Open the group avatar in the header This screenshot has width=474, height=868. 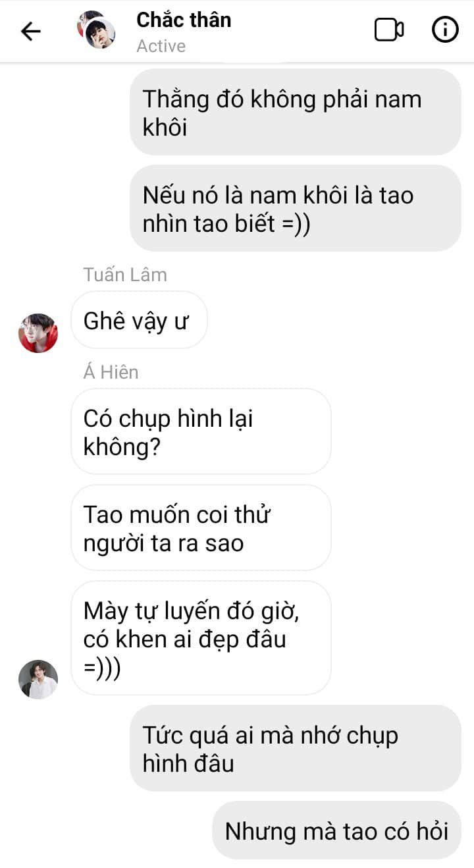click(96, 30)
